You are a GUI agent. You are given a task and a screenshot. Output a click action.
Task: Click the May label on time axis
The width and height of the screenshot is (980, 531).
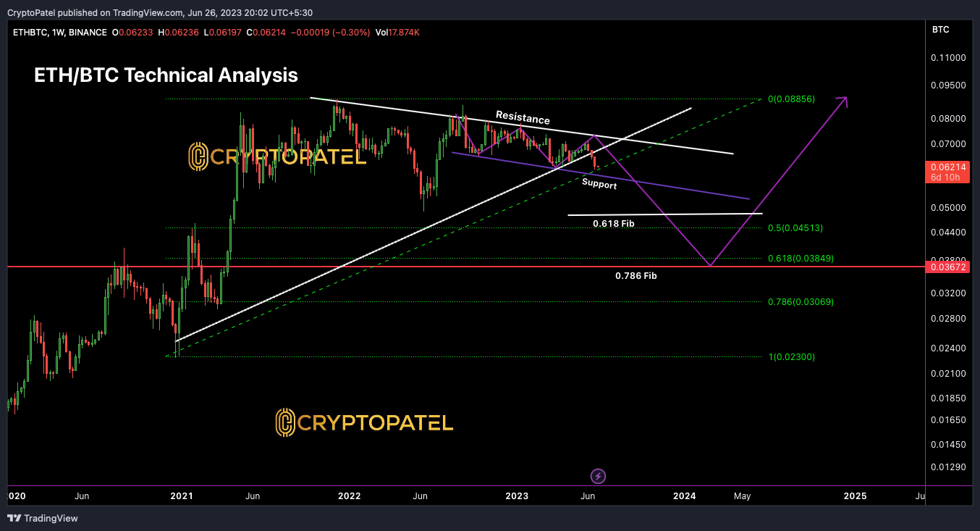(x=742, y=496)
